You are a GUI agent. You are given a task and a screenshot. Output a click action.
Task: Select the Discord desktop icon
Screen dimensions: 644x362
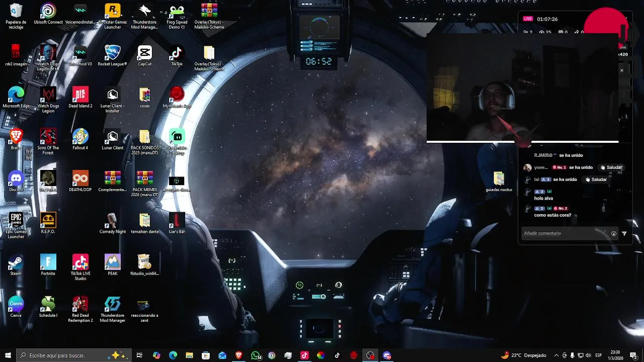click(x=16, y=181)
